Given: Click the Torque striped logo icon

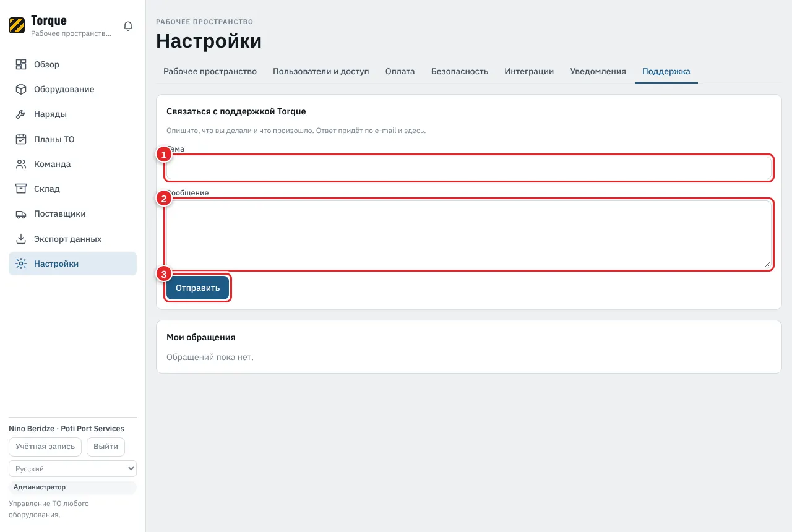Looking at the screenshot, I should pyautogui.click(x=17, y=25).
